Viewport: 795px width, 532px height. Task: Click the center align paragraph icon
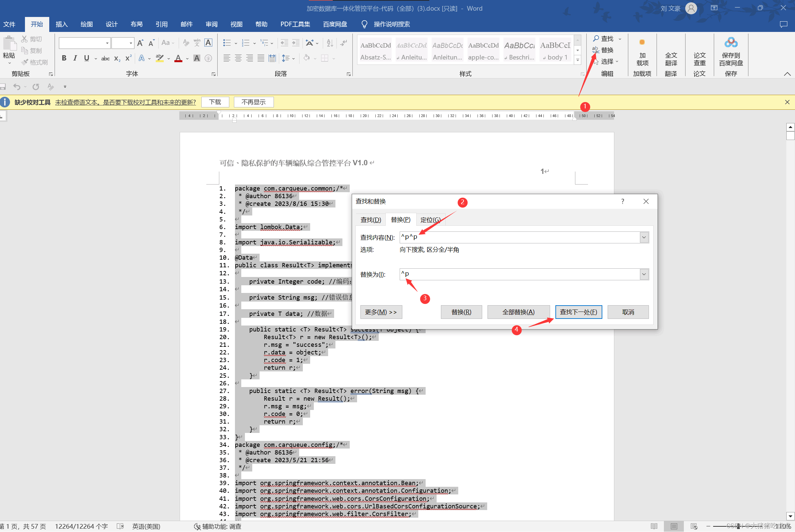point(238,59)
